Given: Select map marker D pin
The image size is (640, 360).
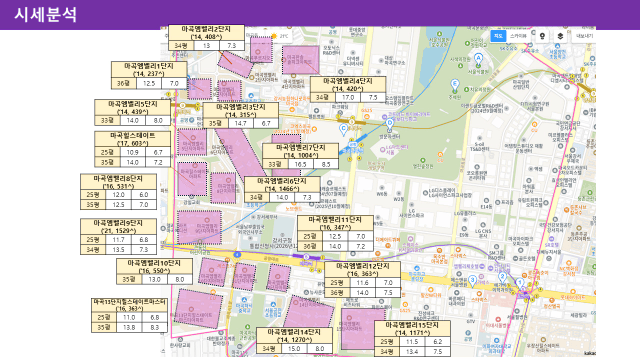Looking at the screenshot, I should (x=390, y=124).
